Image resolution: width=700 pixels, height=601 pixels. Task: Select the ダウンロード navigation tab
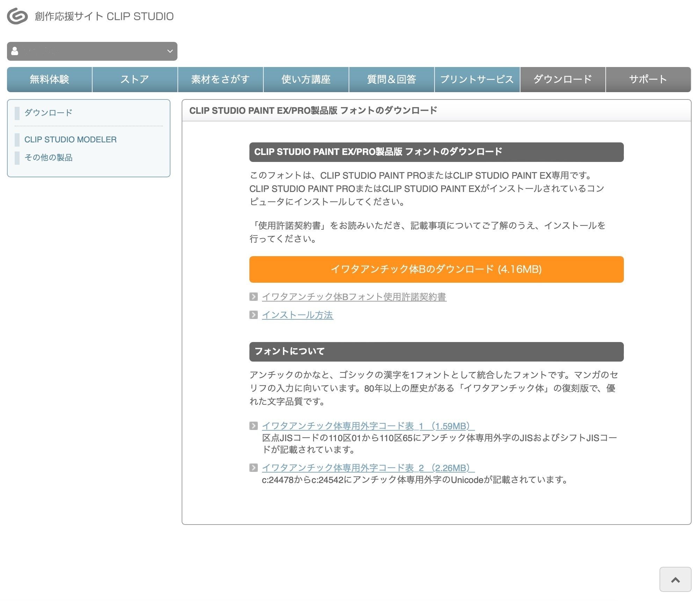point(563,80)
